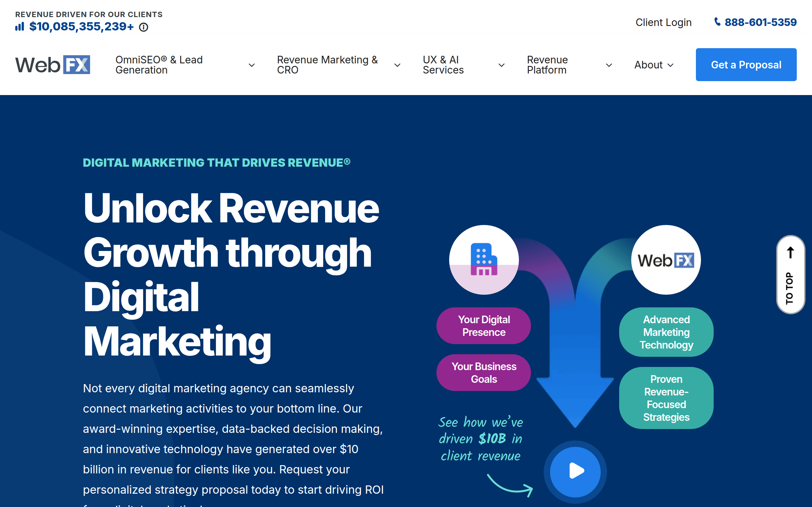Click the Proven Revenue-Focused Strategies pill
The height and width of the screenshot is (507, 812).
(666, 398)
